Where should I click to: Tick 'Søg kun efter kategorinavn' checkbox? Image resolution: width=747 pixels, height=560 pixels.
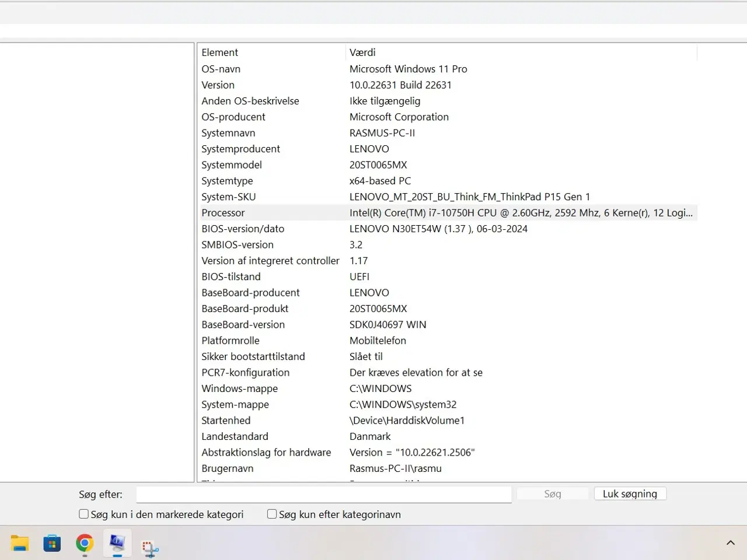(272, 514)
